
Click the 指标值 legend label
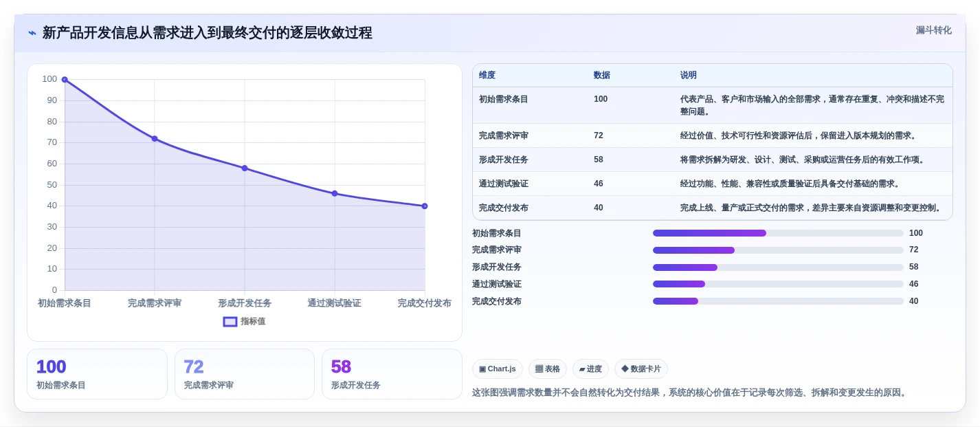253,321
